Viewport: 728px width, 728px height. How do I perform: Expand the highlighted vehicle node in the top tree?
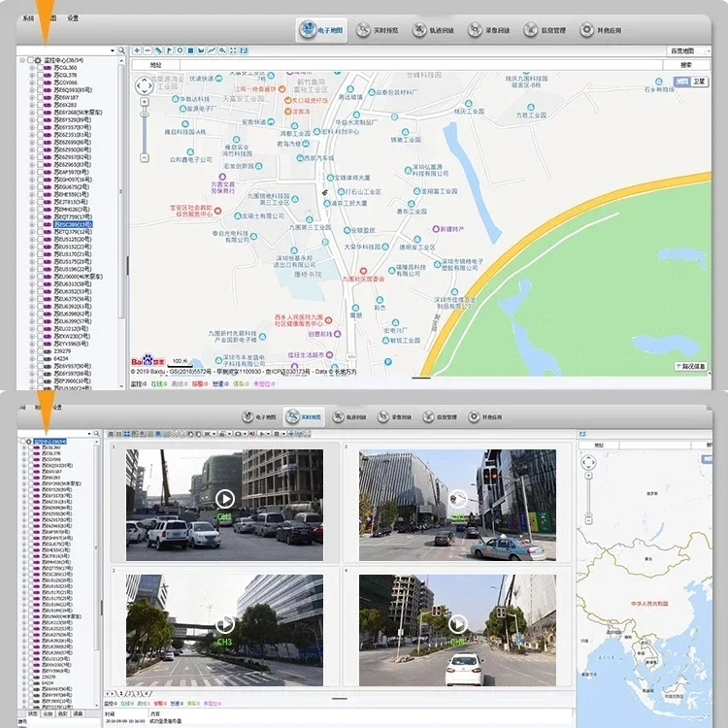[31, 224]
